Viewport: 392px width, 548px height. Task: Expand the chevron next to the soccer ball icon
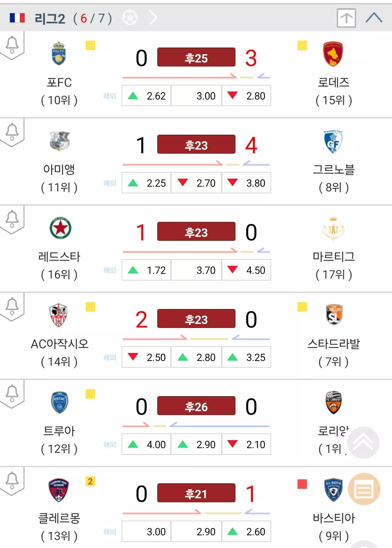tap(153, 17)
